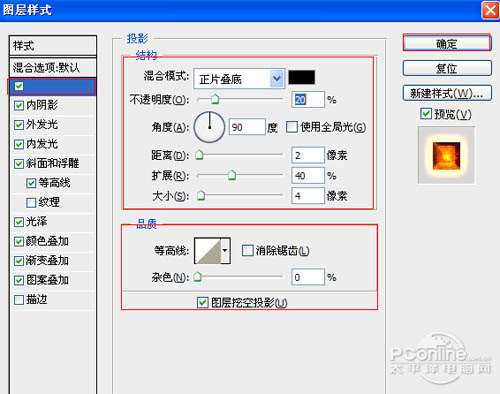Toggle the 颜色叠加 checkbox
This screenshot has height=394, width=500.
point(19,241)
